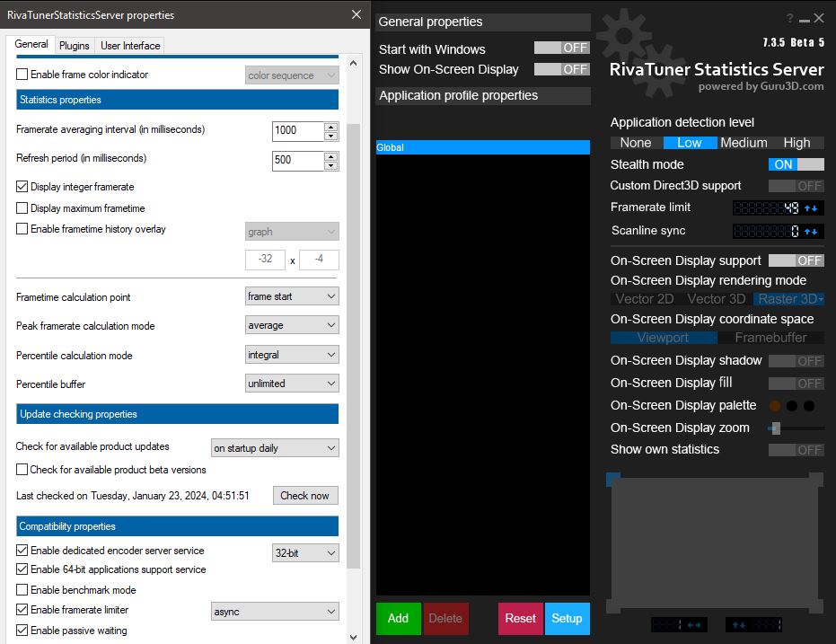Increase Refresh period with up spinner
The width and height of the screenshot is (836, 644).
(331, 156)
